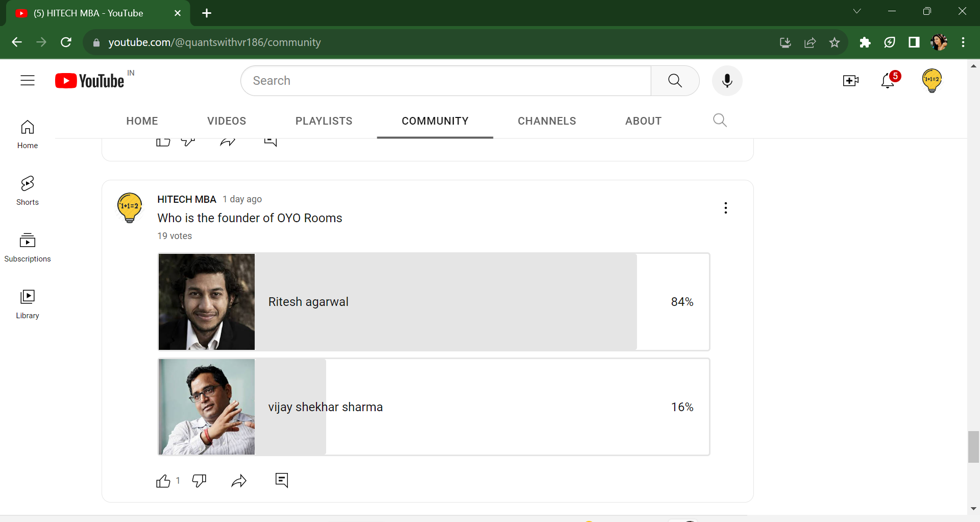Close the HITECH MBA YouTube tab

178,13
